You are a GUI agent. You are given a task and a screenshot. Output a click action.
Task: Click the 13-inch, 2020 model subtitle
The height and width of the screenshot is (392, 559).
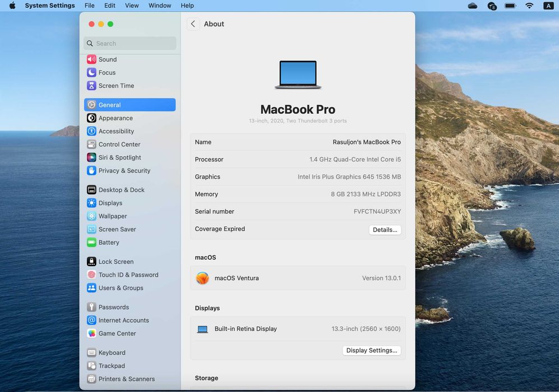298,121
